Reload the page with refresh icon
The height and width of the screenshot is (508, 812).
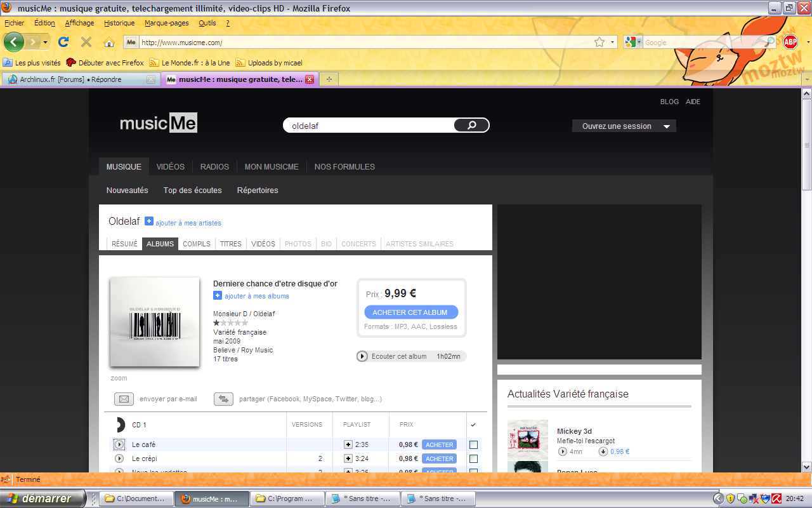click(63, 42)
